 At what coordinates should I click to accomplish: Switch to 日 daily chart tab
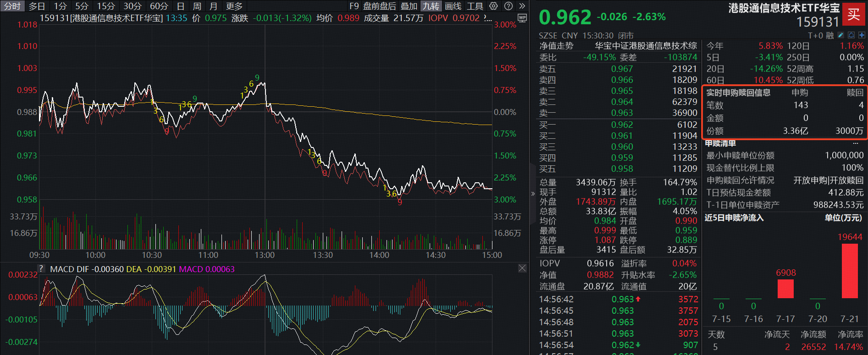(x=181, y=6)
